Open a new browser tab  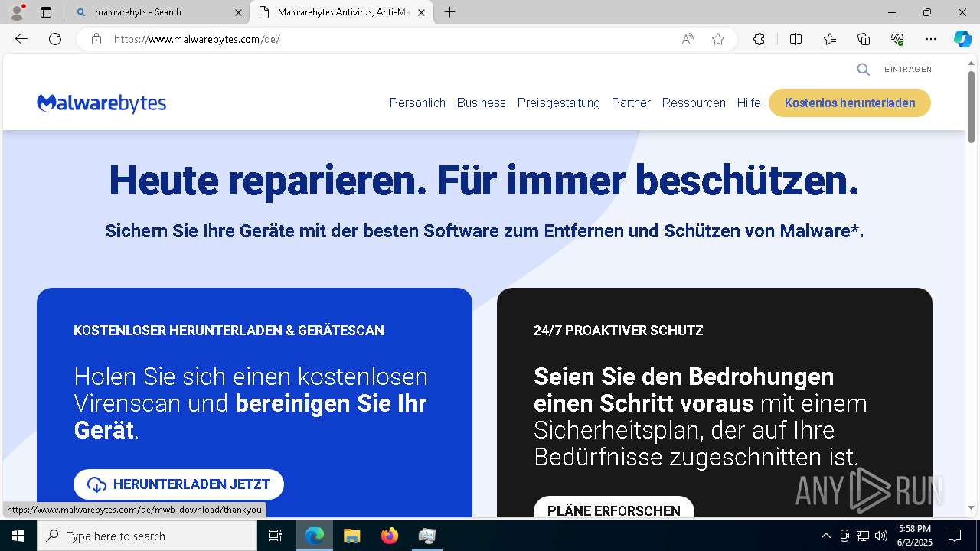coord(450,12)
